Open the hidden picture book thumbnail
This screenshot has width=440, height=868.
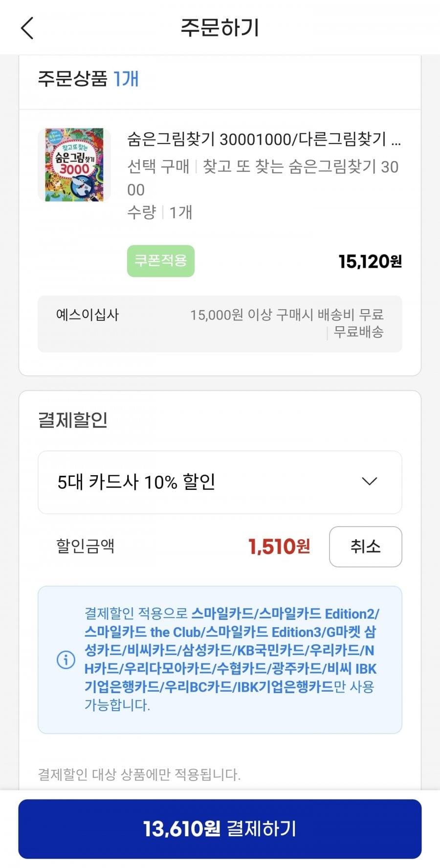coord(74,165)
